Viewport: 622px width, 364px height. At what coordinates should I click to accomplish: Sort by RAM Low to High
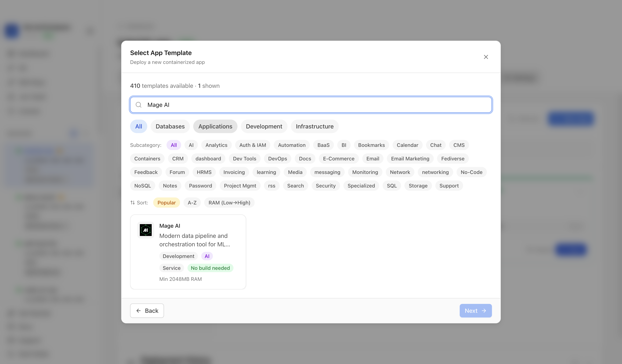pos(229,203)
